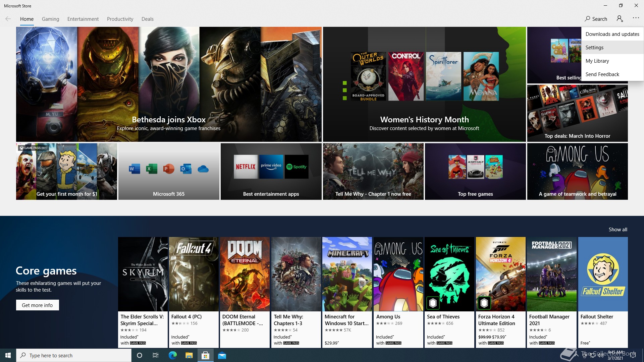Open the Microsoft 365 tile
Image resolution: width=644 pixels, height=362 pixels.
pyautogui.click(x=169, y=171)
